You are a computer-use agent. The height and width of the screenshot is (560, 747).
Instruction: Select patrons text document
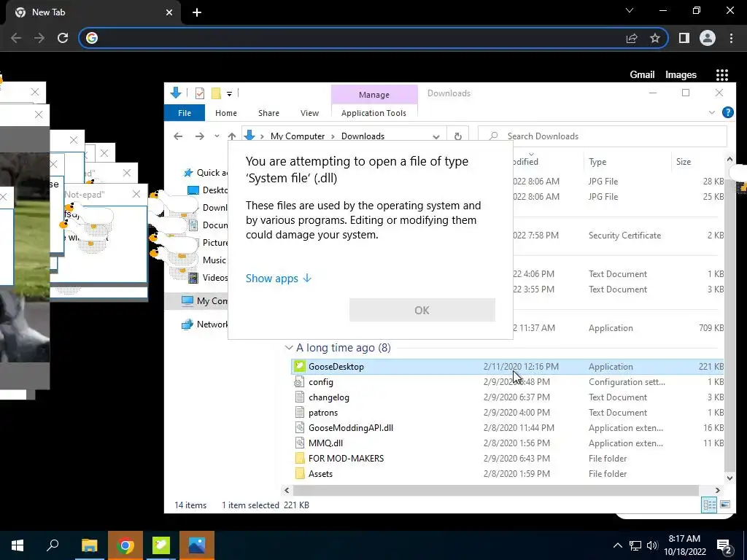[508, 413]
